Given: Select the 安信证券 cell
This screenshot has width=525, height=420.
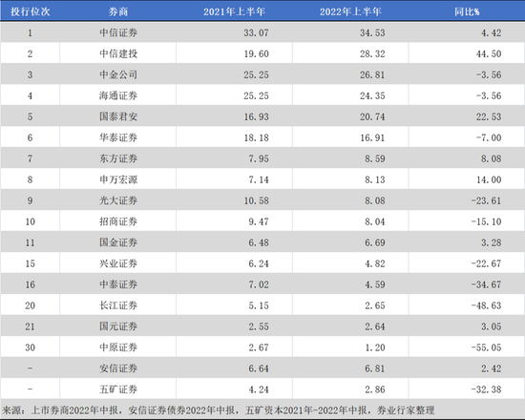Looking at the screenshot, I should point(118,368).
